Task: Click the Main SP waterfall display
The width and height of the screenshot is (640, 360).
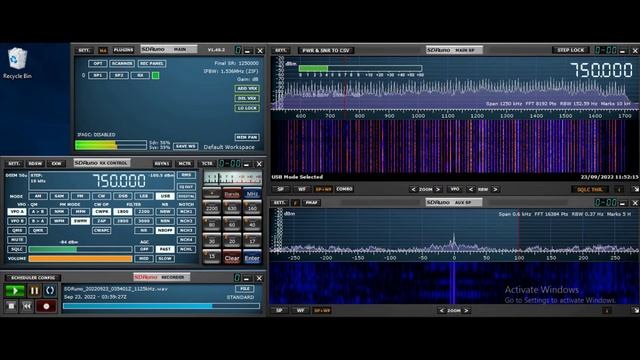Action: coord(454,146)
